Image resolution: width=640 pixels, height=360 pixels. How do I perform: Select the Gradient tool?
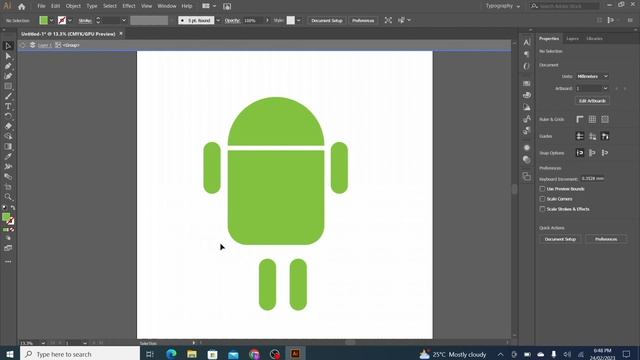point(8,147)
